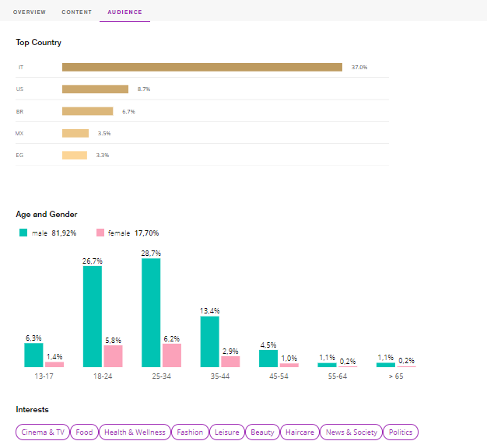Click the teal male legend swatch
This screenshot has width=487, height=448.
click(23, 233)
